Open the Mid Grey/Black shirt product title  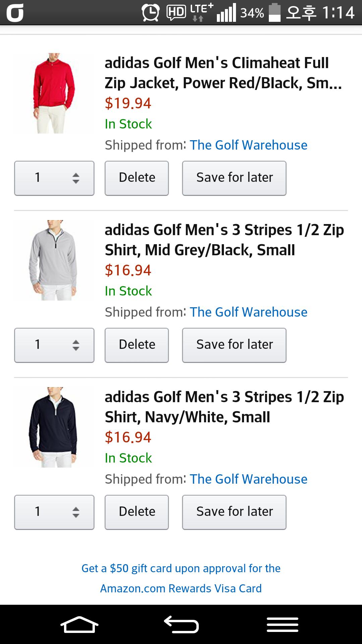(224, 240)
